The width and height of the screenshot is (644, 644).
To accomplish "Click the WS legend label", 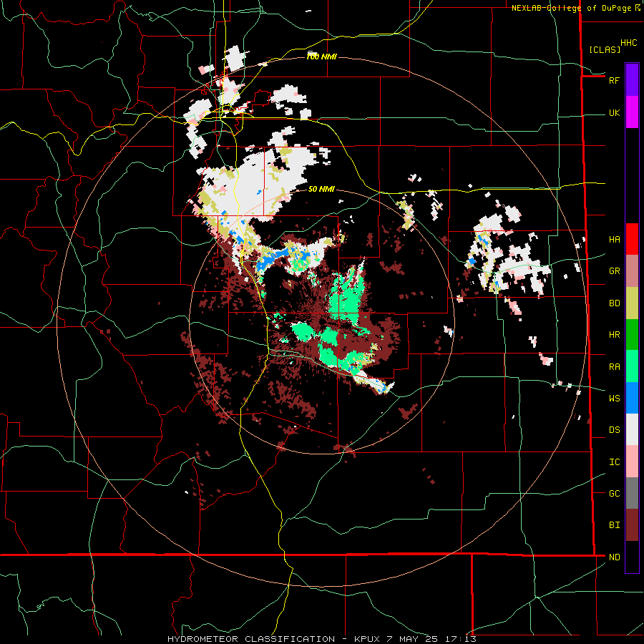I will [x=614, y=398].
